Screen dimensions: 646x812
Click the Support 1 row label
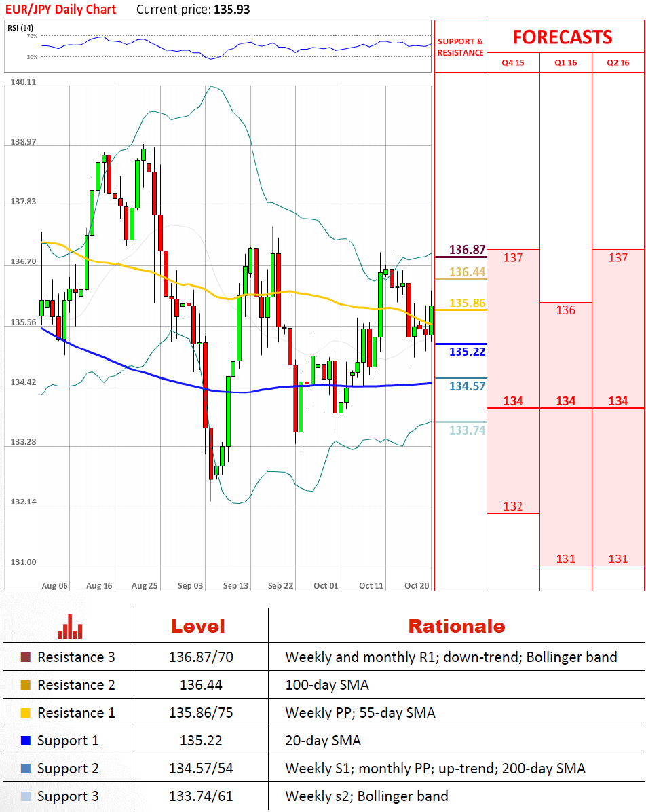[x=68, y=741]
